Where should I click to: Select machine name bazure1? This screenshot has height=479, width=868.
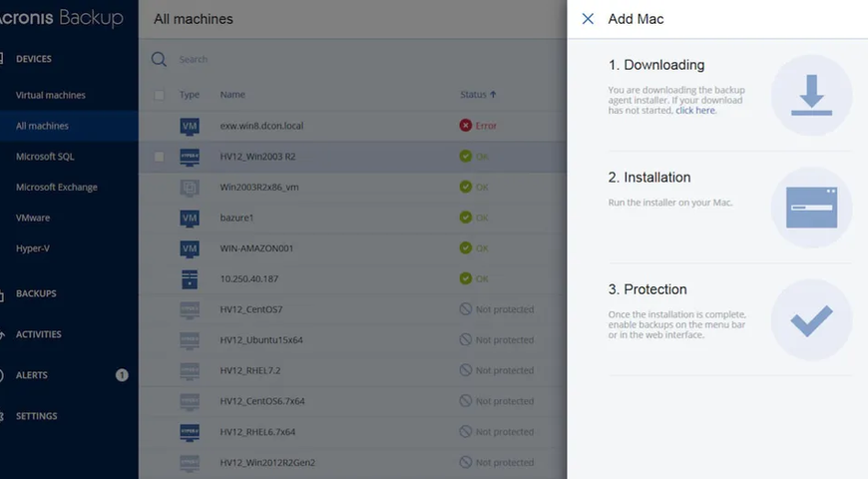click(x=236, y=218)
